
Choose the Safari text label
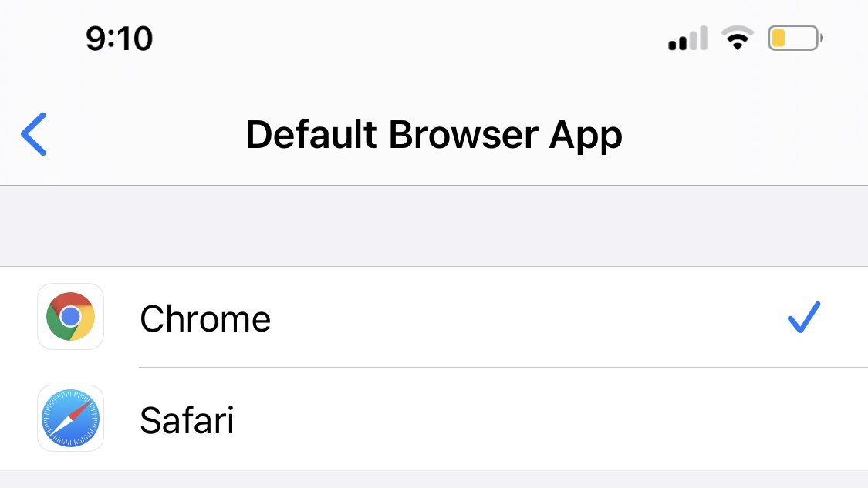tap(187, 420)
